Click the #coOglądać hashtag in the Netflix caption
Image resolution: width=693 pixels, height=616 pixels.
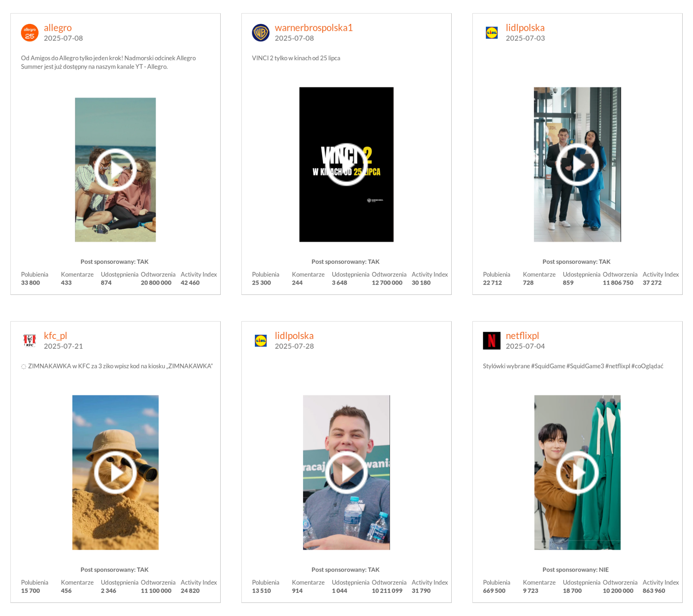pos(647,366)
